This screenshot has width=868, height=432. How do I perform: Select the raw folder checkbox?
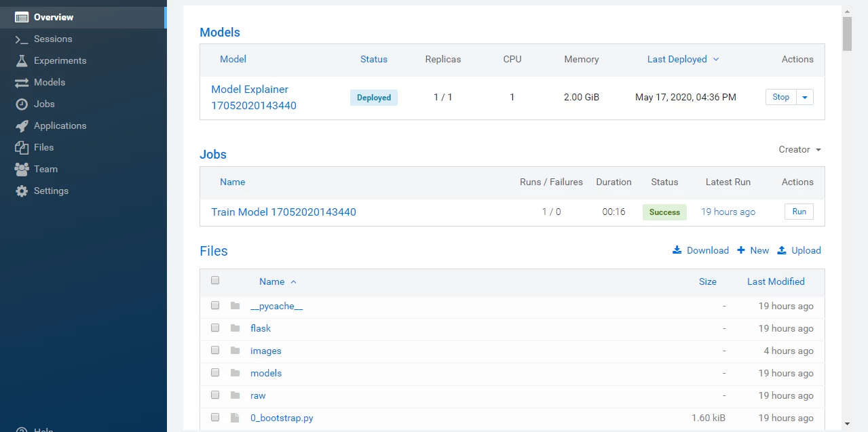tap(215, 395)
